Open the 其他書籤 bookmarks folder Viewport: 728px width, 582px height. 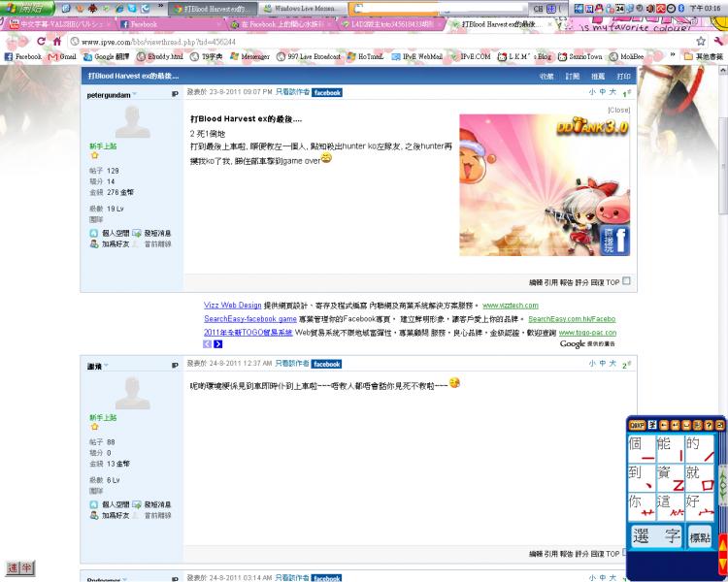coord(704,56)
